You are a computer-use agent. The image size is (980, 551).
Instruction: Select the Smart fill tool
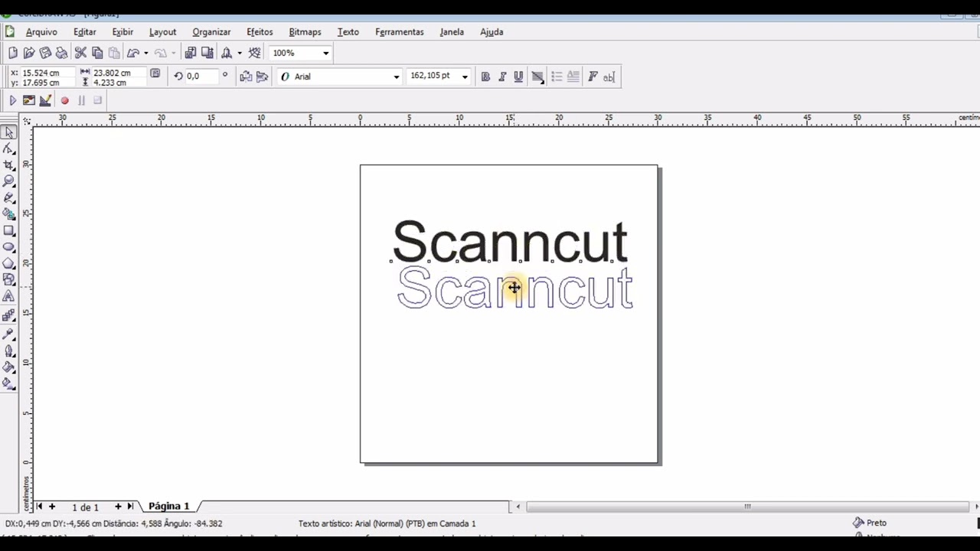[x=9, y=214]
